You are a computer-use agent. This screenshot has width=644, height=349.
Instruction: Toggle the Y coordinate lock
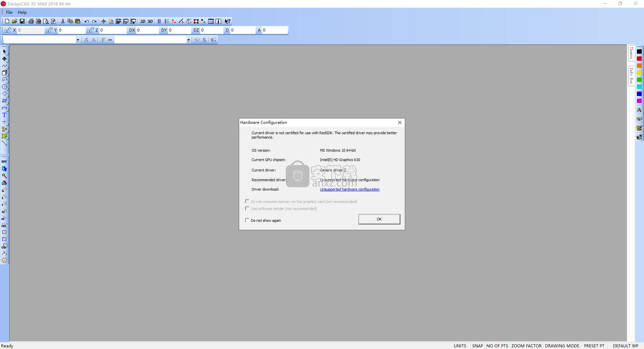click(49, 30)
